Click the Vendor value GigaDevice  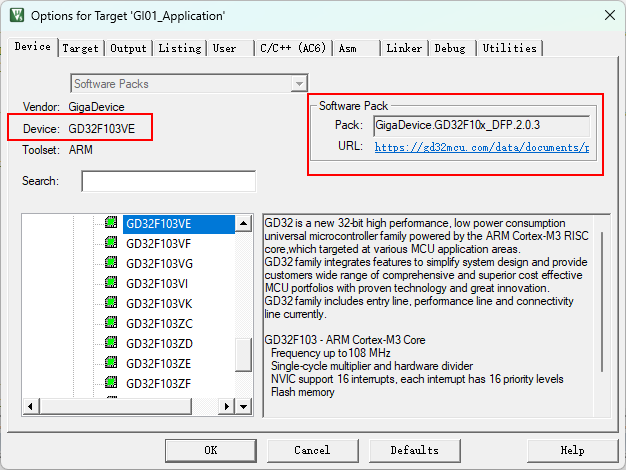point(96,107)
